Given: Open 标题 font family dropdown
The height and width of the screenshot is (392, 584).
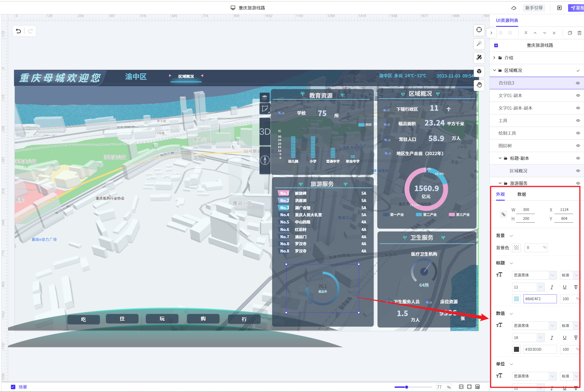Looking at the screenshot, I should [x=534, y=275].
